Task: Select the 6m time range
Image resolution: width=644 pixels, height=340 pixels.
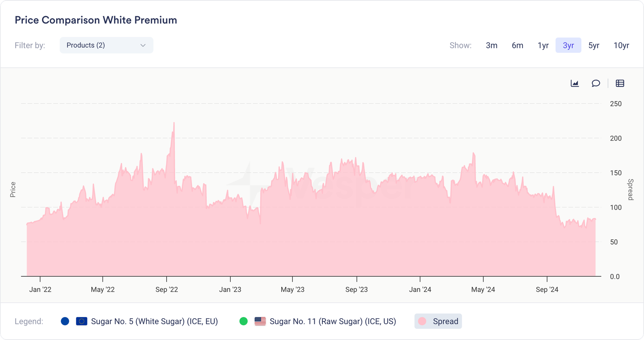Action: 517,46
